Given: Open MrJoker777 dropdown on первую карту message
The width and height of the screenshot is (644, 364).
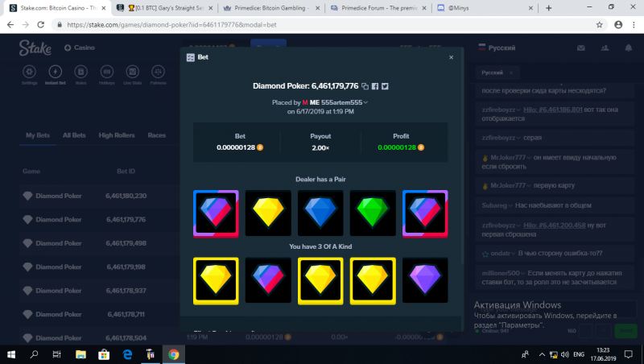Looking at the screenshot, I should click(x=510, y=186).
